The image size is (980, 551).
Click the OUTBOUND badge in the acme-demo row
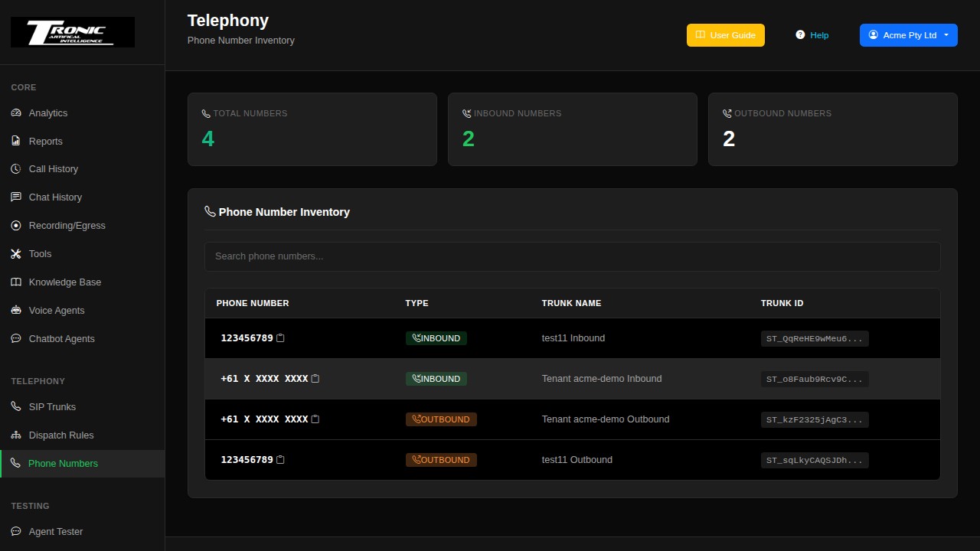pyautogui.click(x=441, y=419)
